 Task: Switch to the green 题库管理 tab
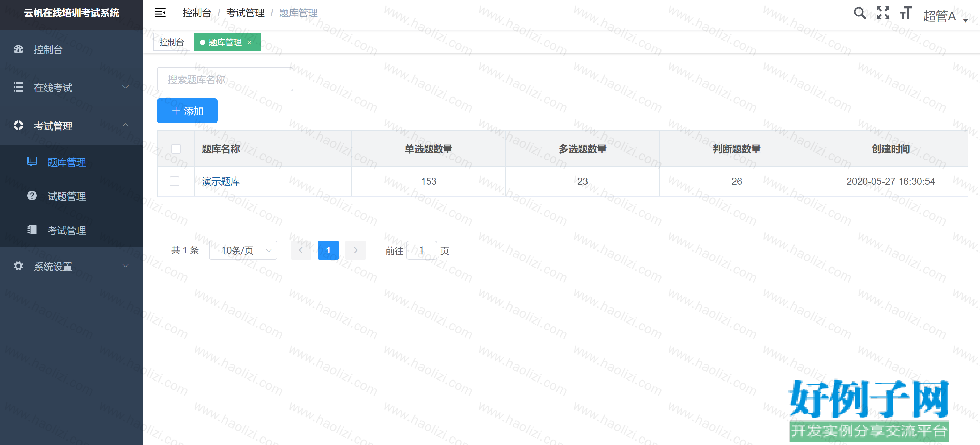pyautogui.click(x=227, y=42)
